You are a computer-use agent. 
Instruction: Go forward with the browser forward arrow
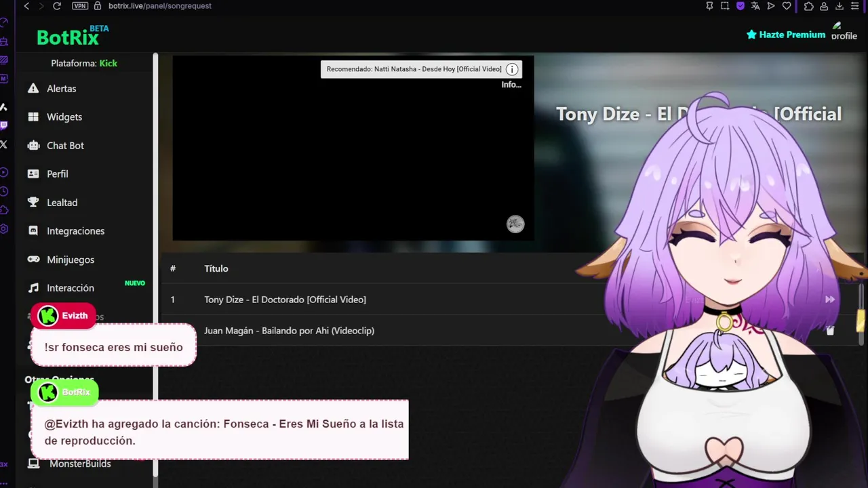(41, 6)
